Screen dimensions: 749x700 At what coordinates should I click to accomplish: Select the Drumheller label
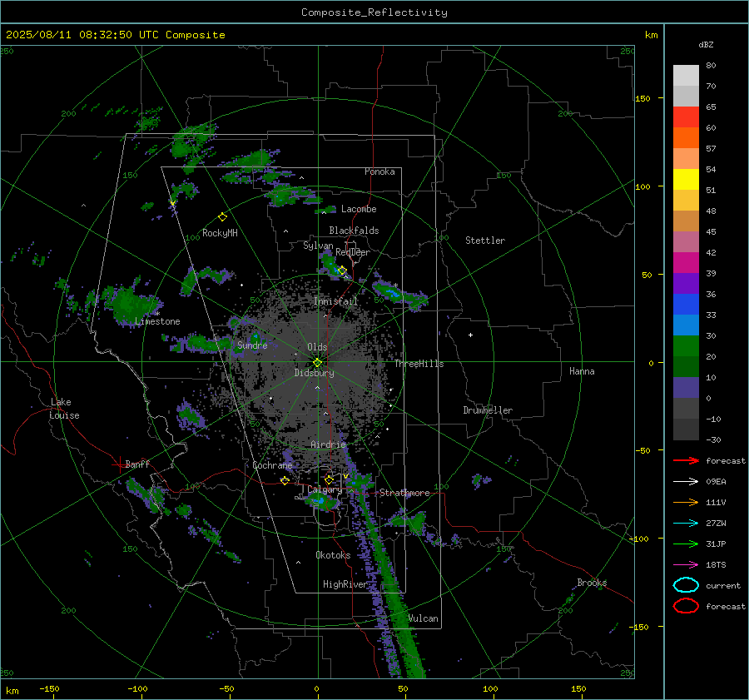point(488,410)
